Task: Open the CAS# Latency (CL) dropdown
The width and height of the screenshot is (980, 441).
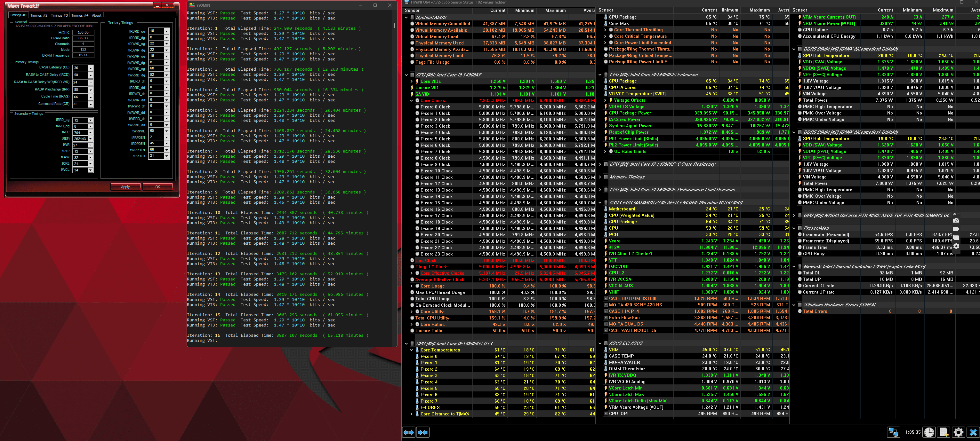Action: pyautogui.click(x=91, y=68)
